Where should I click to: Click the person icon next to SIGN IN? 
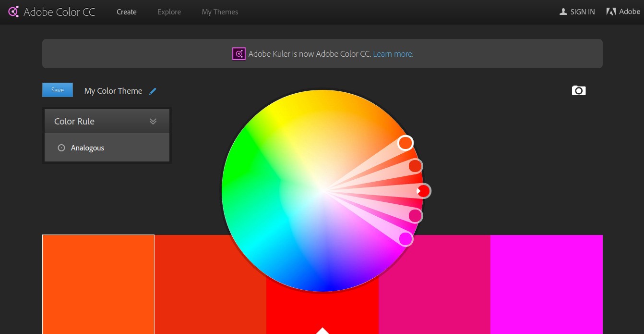click(563, 12)
